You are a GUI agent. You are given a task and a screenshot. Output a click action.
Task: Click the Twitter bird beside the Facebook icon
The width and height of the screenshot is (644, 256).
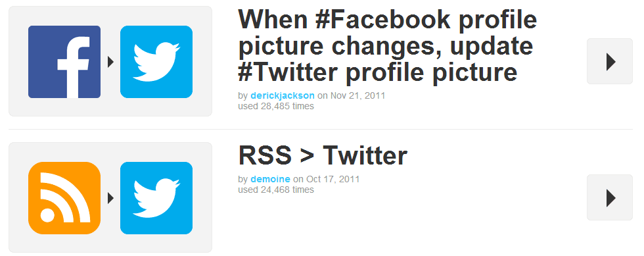coord(156,62)
